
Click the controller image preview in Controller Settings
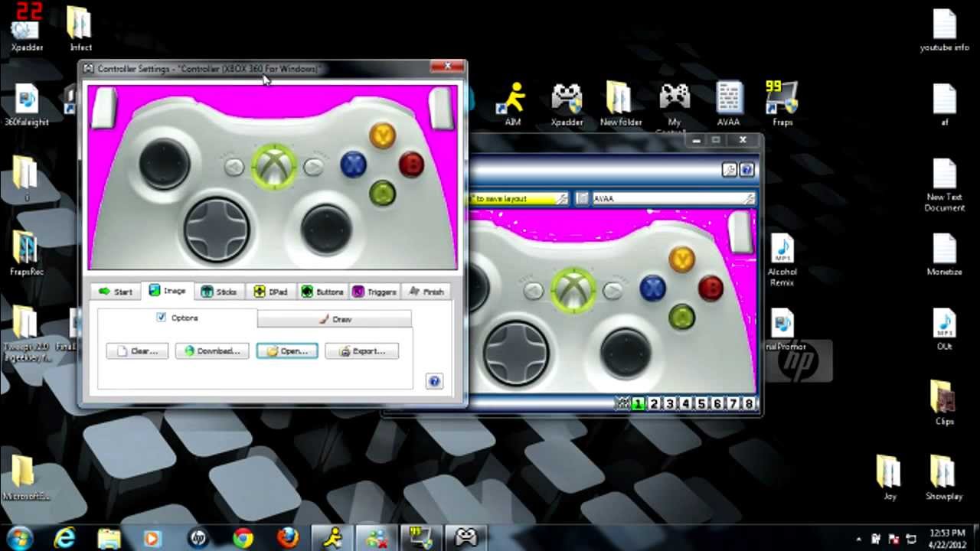(x=273, y=177)
